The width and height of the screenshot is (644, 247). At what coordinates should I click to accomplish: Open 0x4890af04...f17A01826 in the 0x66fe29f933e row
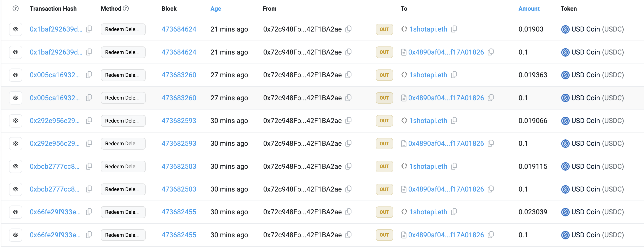point(446,235)
